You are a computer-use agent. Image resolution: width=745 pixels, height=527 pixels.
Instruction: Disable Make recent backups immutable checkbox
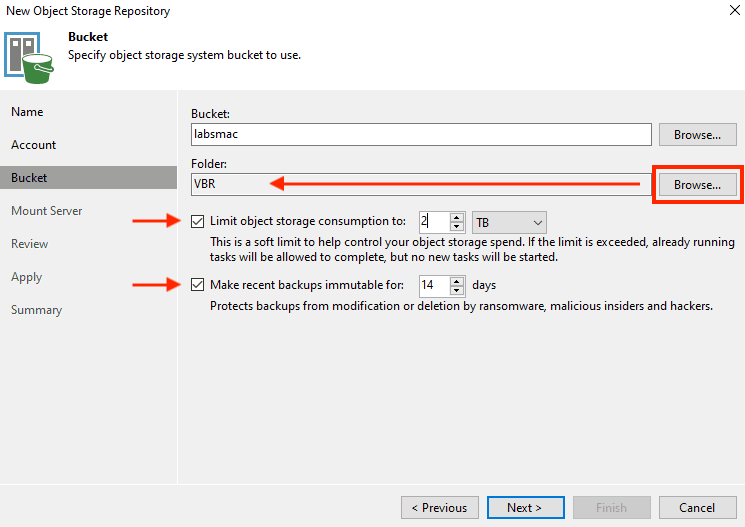pos(197,285)
